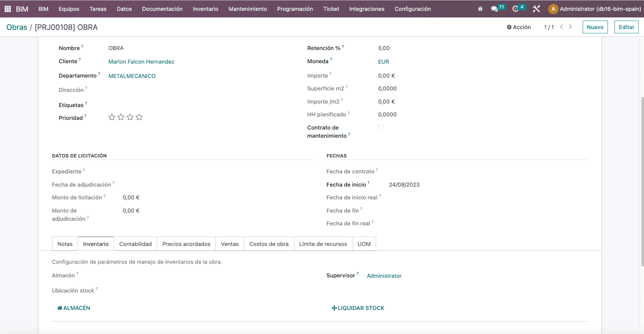Click the Fecha de inicio value 24/08/2023

point(404,185)
